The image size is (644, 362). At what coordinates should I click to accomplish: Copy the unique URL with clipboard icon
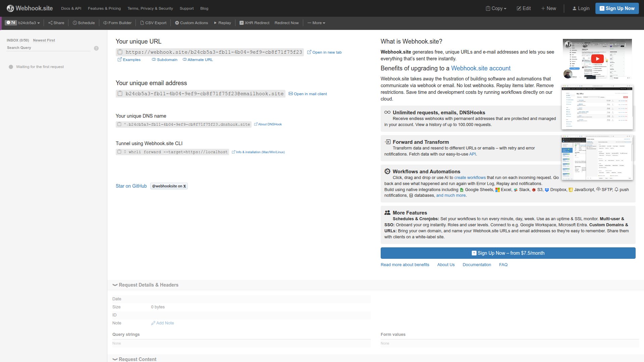point(120,52)
